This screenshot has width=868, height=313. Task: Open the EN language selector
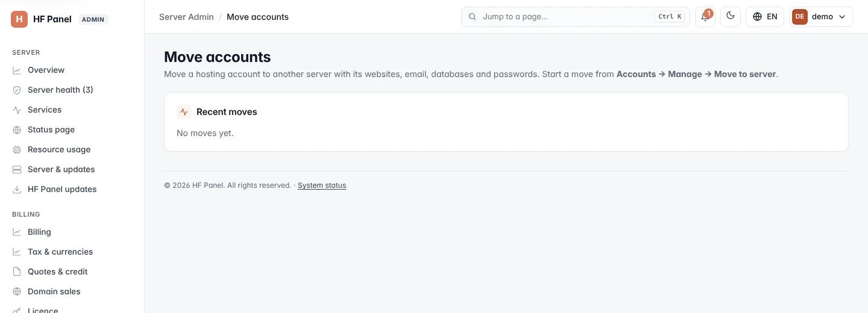click(765, 17)
